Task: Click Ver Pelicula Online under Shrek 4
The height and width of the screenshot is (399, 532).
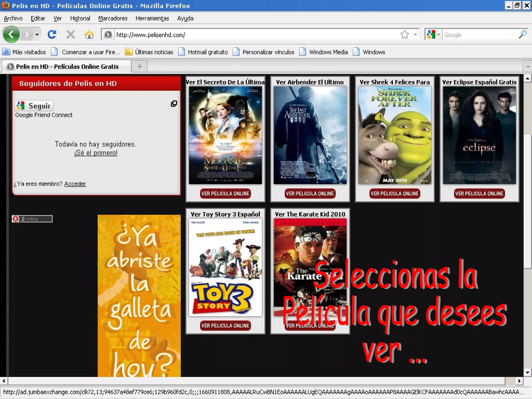Action: click(395, 194)
